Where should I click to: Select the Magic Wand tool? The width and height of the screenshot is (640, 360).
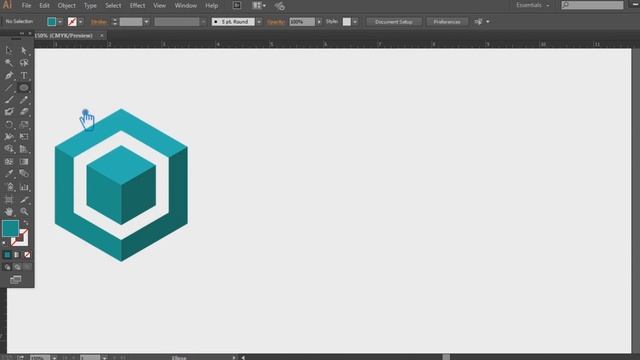[9, 62]
